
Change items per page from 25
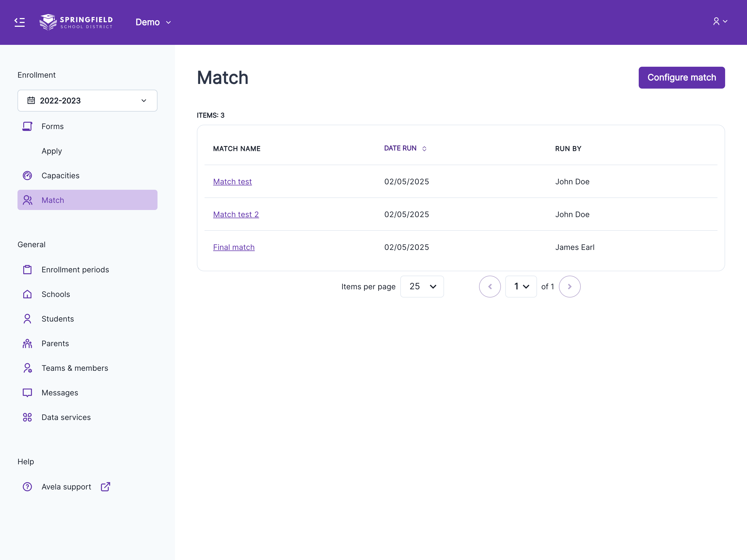tap(422, 286)
